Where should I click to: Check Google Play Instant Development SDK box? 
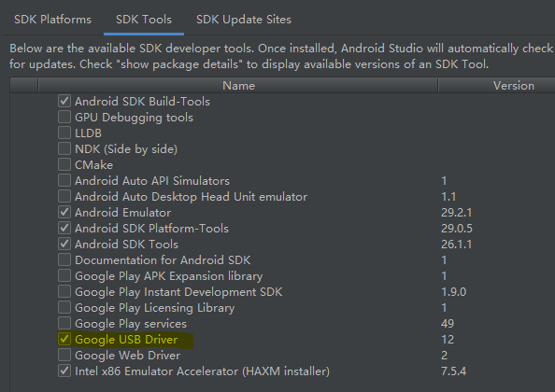(64, 291)
